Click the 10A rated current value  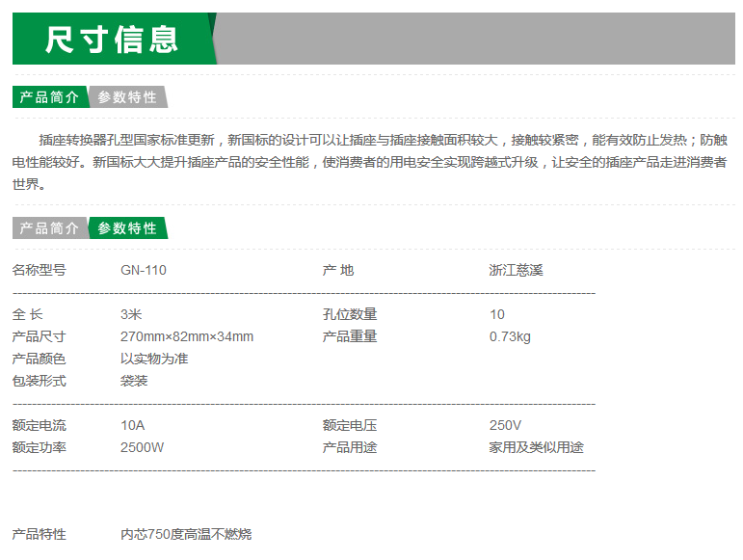[132, 425]
